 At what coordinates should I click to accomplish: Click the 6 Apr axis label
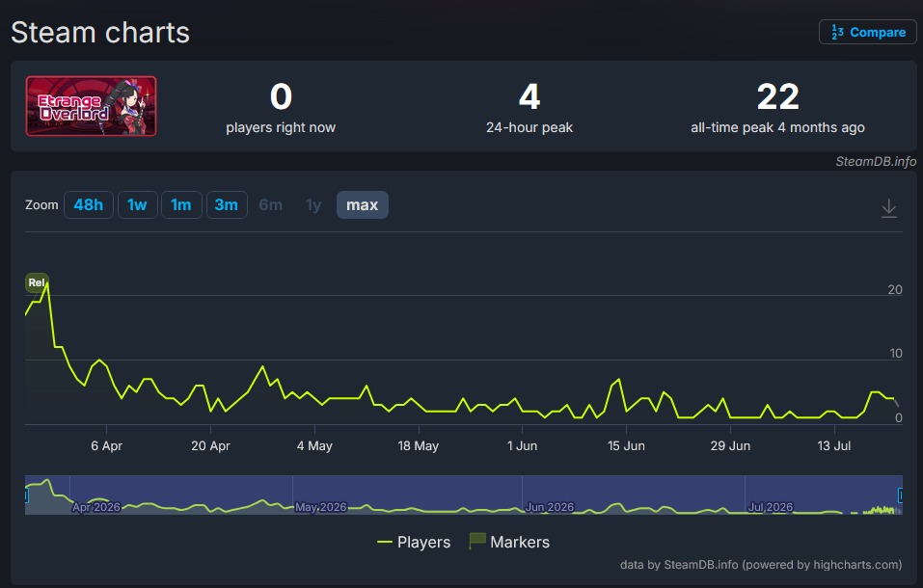[106, 446]
